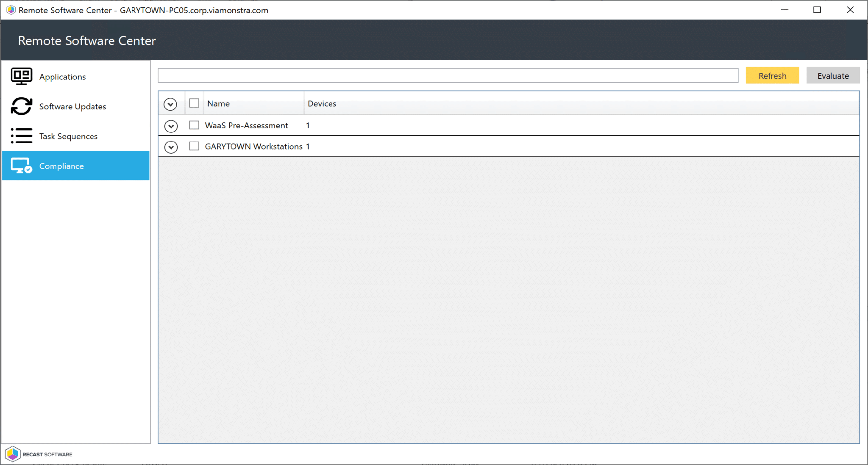The width and height of the screenshot is (868, 465).
Task: Check the GARYTOWN Workstations checkbox
Action: click(x=194, y=146)
